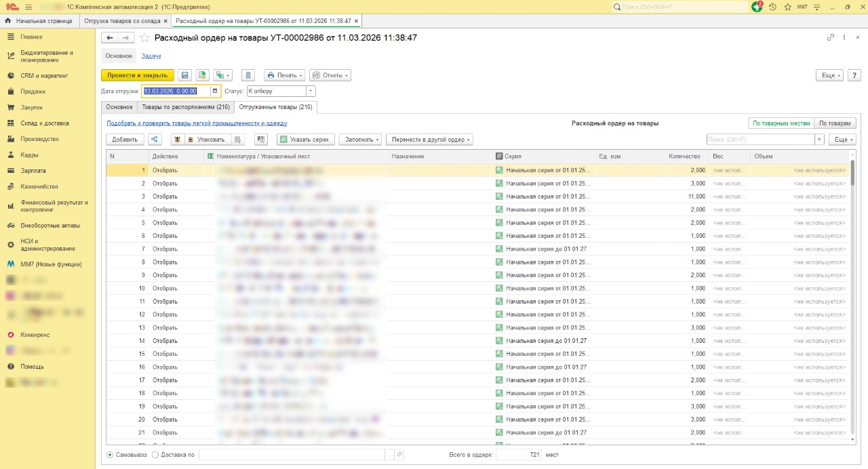Open the Перенести в другой ордер dropdown

pyautogui.click(x=429, y=140)
